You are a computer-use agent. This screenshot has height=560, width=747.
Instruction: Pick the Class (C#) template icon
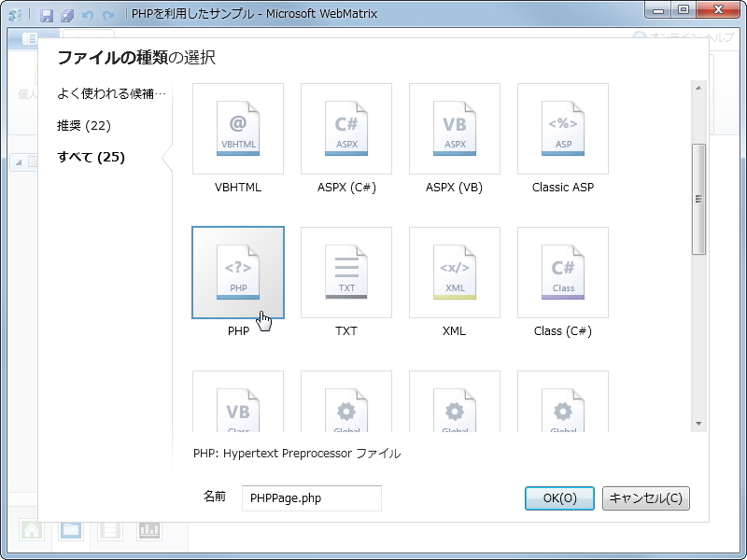coord(563,271)
